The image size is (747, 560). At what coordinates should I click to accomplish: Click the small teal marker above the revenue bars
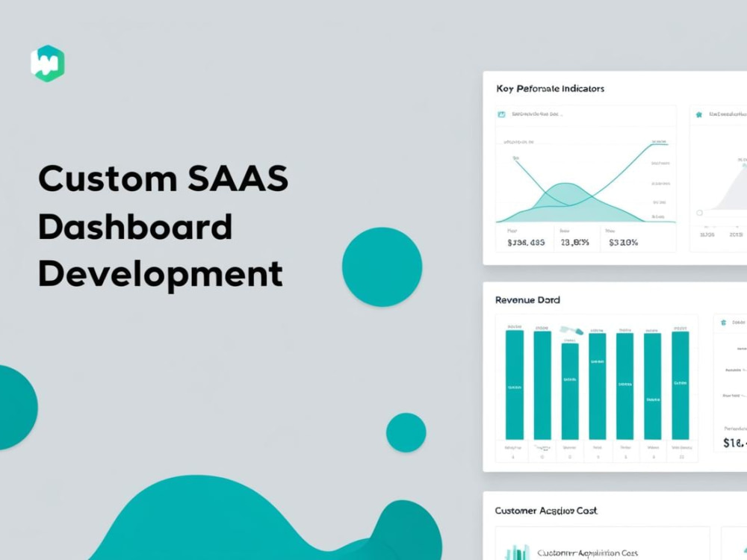point(571,330)
